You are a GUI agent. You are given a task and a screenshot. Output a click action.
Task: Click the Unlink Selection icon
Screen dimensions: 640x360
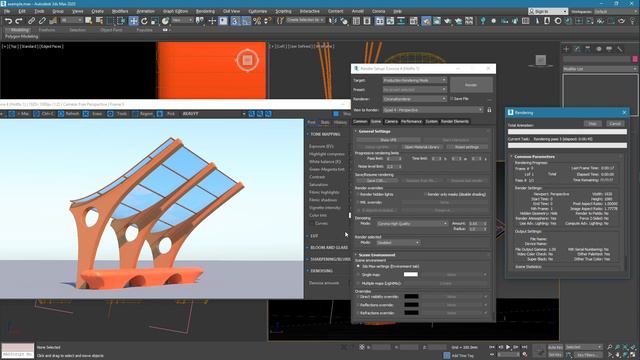[x=42, y=21]
